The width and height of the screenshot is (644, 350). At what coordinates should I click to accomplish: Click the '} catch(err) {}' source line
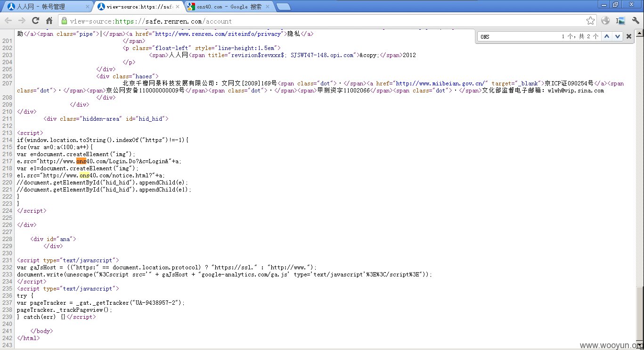57,317
